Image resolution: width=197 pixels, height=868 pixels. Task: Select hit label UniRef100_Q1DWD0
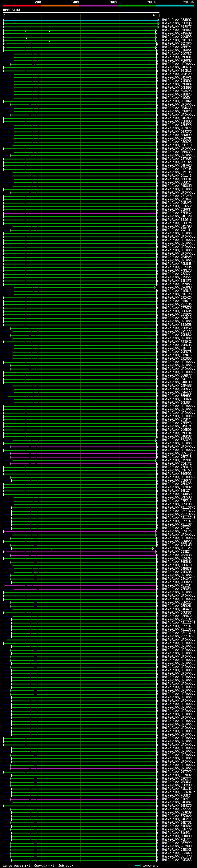pyautogui.click(x=176, y=81)
